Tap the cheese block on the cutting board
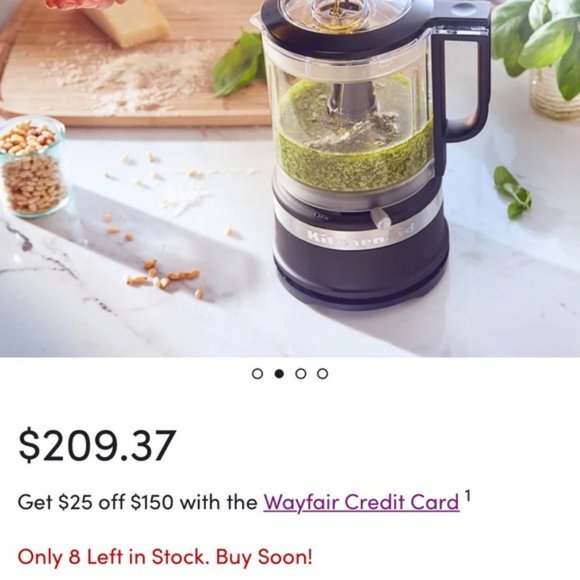 tap(127, 23)
